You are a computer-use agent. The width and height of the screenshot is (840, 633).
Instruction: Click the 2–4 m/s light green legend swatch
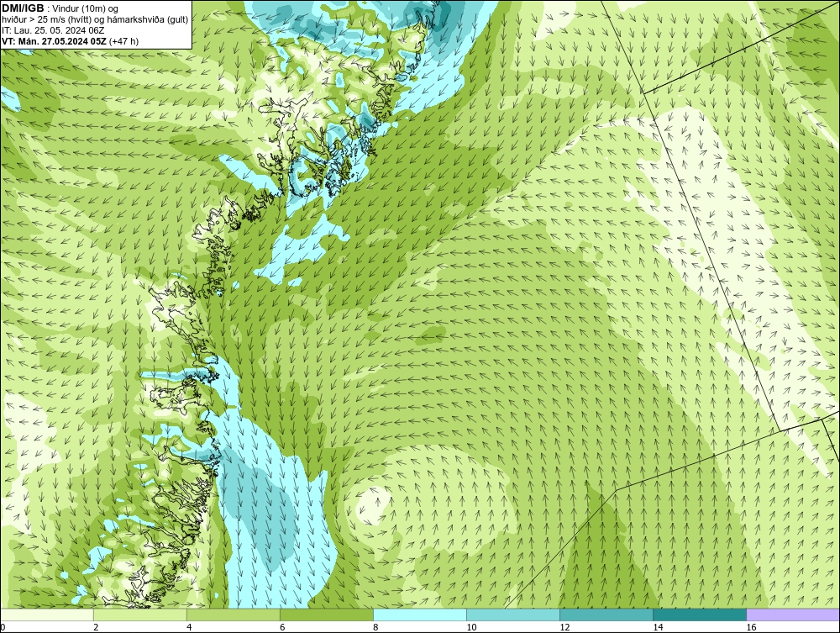tap(140, 615)
